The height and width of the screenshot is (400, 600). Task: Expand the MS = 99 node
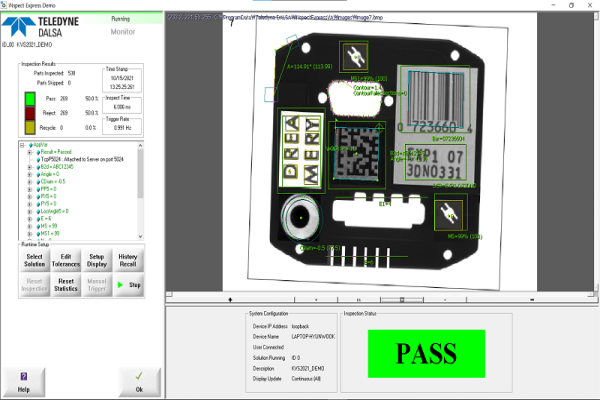(x=29, y=226)
